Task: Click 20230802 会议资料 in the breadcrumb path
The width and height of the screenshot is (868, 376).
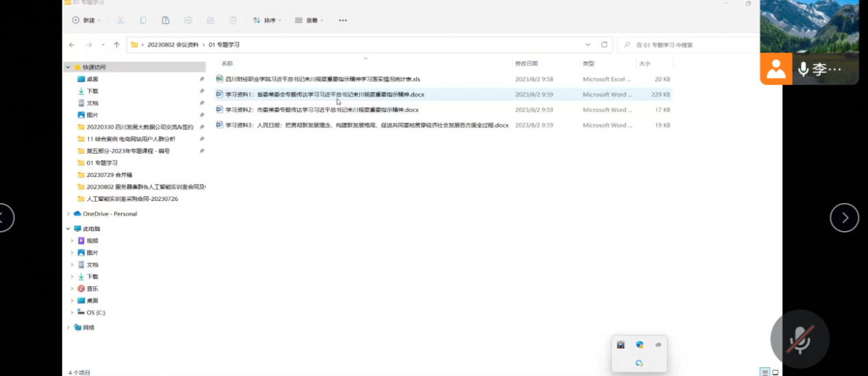Action: pos(173,45)
